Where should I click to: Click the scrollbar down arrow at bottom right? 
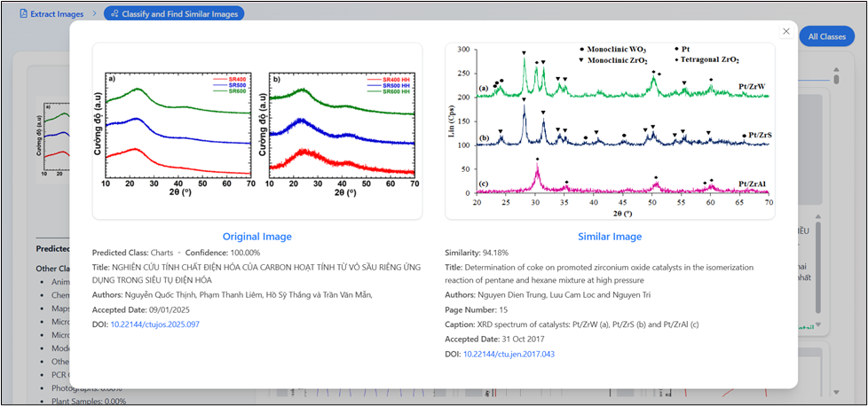tap(836, 392)
